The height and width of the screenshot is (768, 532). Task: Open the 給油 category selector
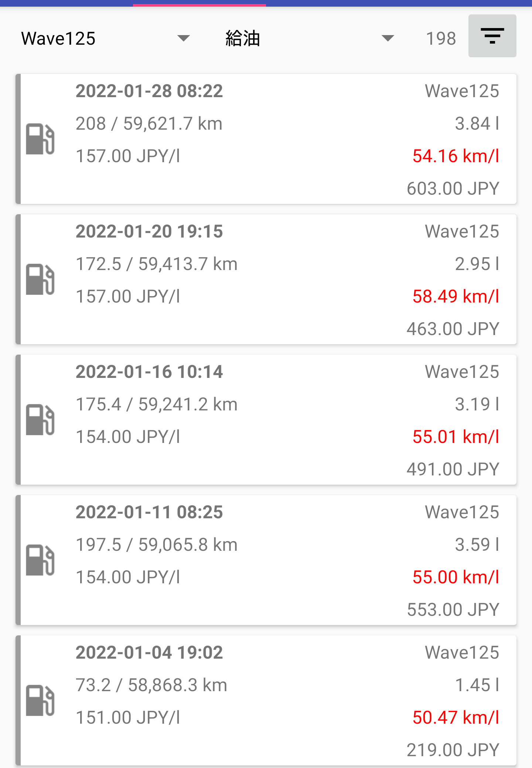point(243,38)
